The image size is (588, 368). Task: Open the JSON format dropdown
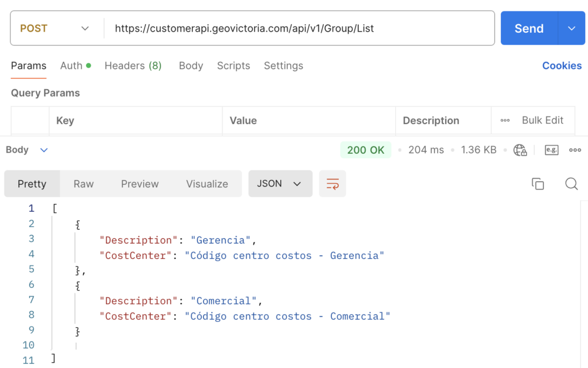pos(280,184)
